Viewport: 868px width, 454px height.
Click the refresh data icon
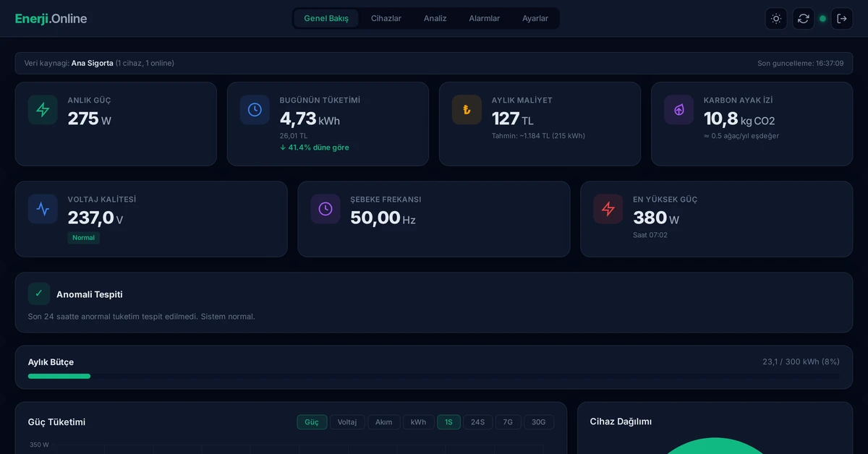coord(803,19)
